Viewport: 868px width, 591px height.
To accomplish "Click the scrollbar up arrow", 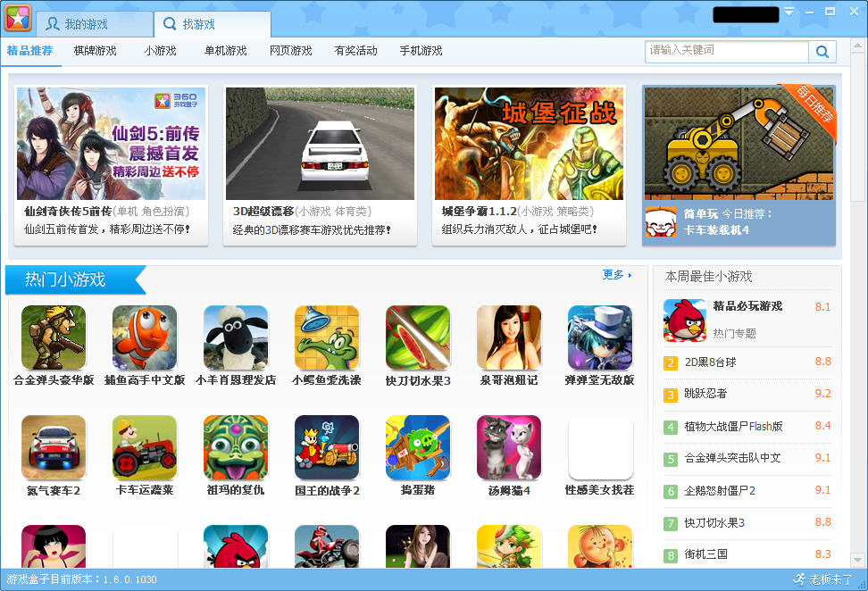I will click(x=858, y=46).
